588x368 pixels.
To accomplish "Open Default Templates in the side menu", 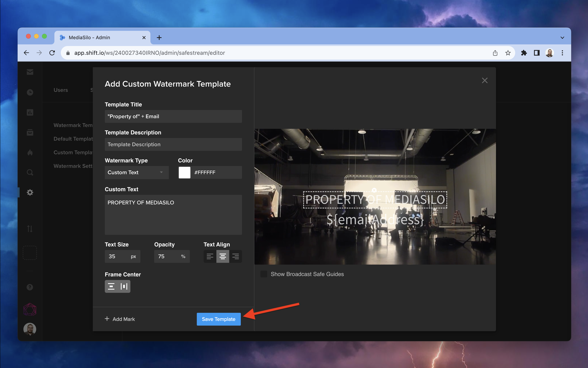I will [x=73, y=139].
